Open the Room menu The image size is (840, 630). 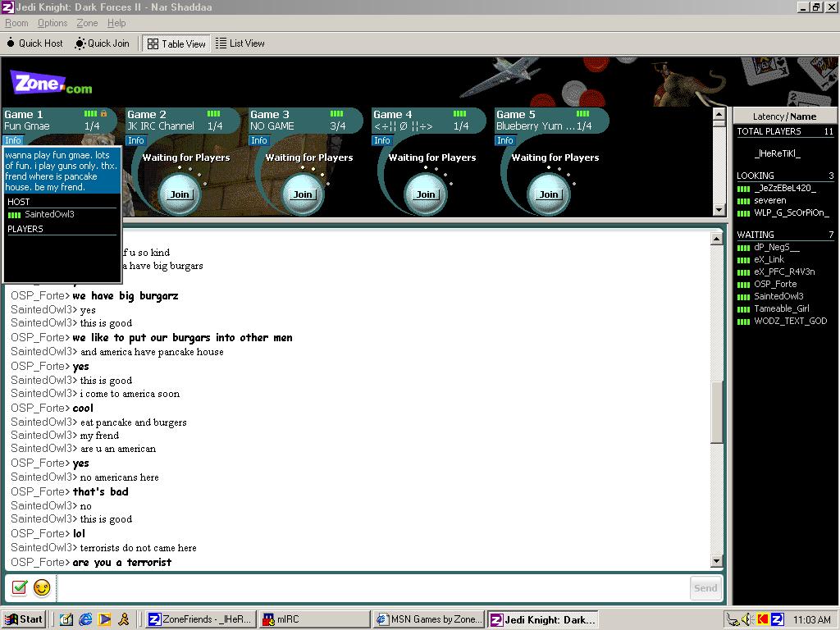coord(16,23)
